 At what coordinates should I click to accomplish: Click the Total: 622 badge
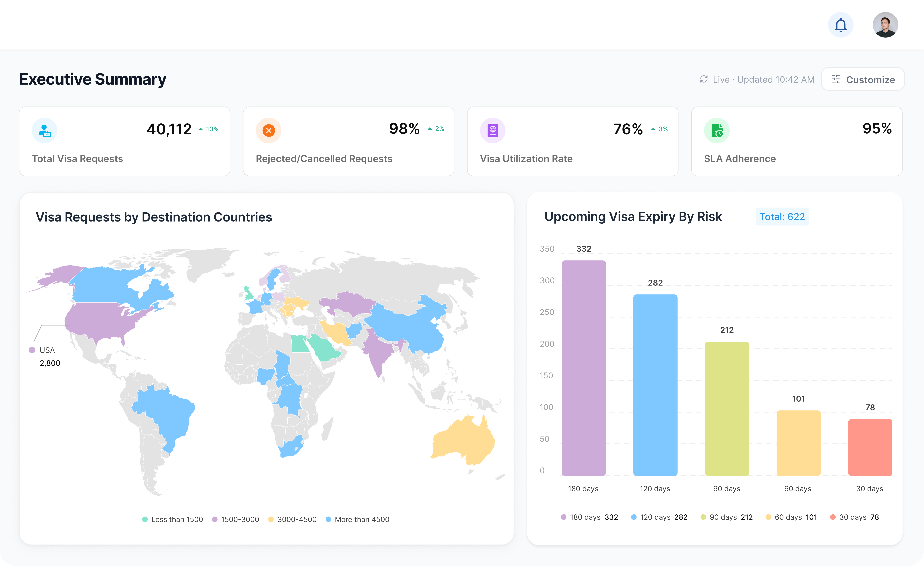782,217
